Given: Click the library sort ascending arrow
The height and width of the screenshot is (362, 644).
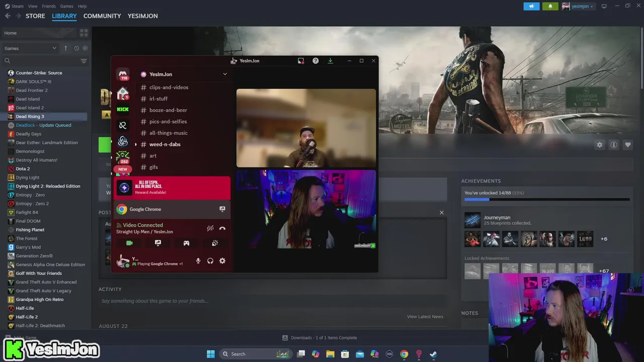Looking at the screenshot, I should tap(65, 48).
